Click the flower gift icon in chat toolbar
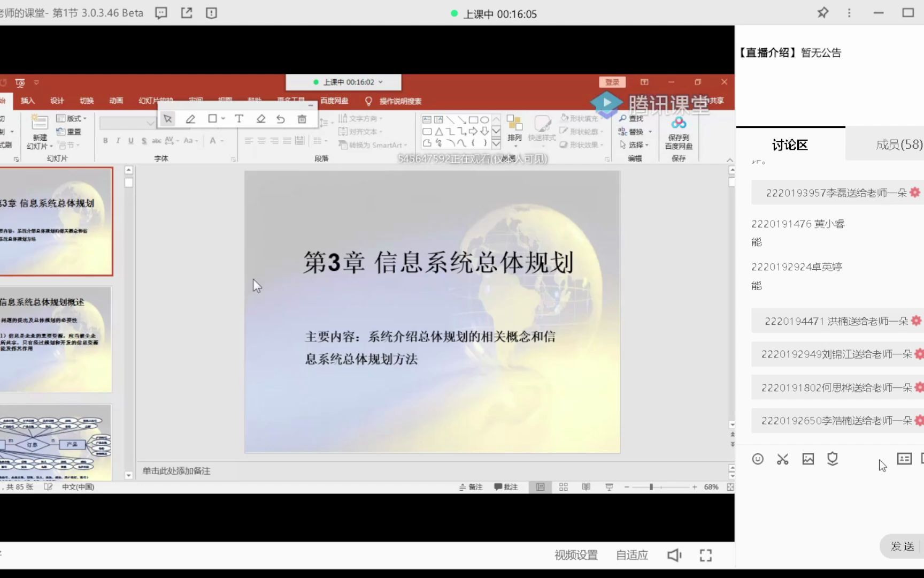924x578 pixels. [833, 459]
